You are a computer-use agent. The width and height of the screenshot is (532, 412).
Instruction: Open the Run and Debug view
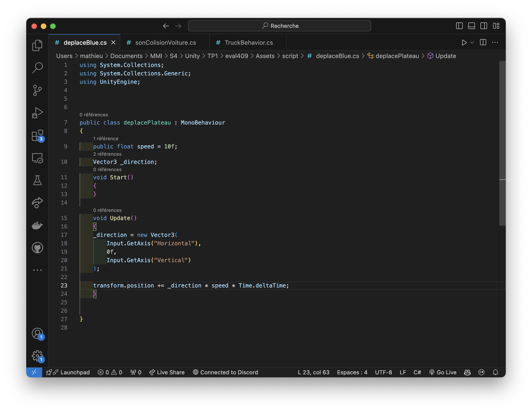pos(37,113)
